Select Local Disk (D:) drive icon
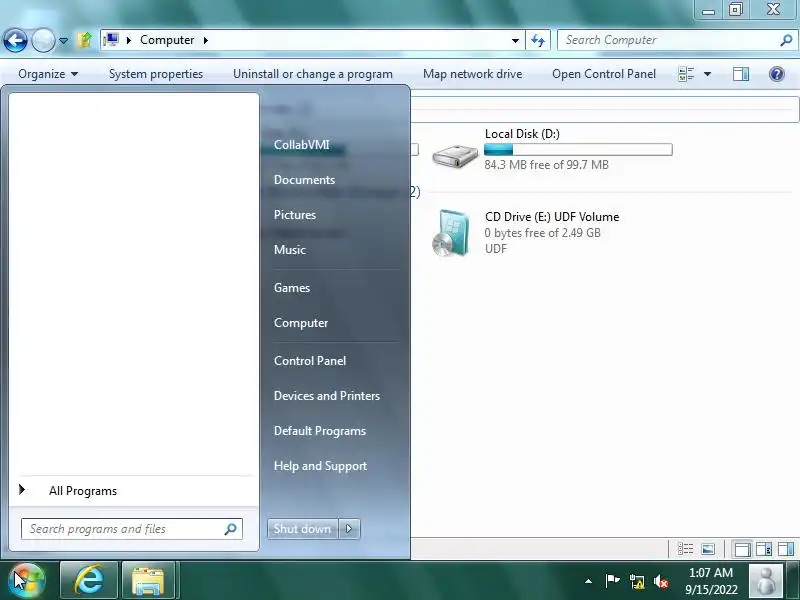This screenshot has height=600, width=800. (455, 155)
